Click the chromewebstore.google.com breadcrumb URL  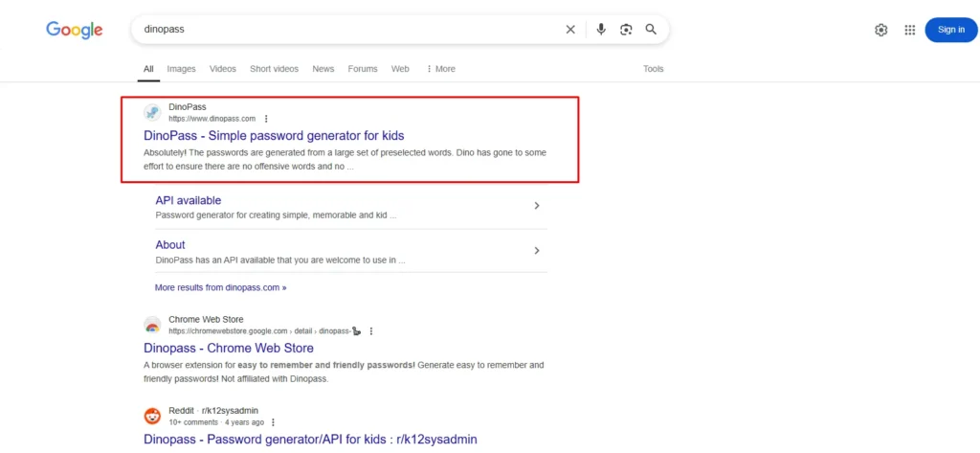click(264, 331)
